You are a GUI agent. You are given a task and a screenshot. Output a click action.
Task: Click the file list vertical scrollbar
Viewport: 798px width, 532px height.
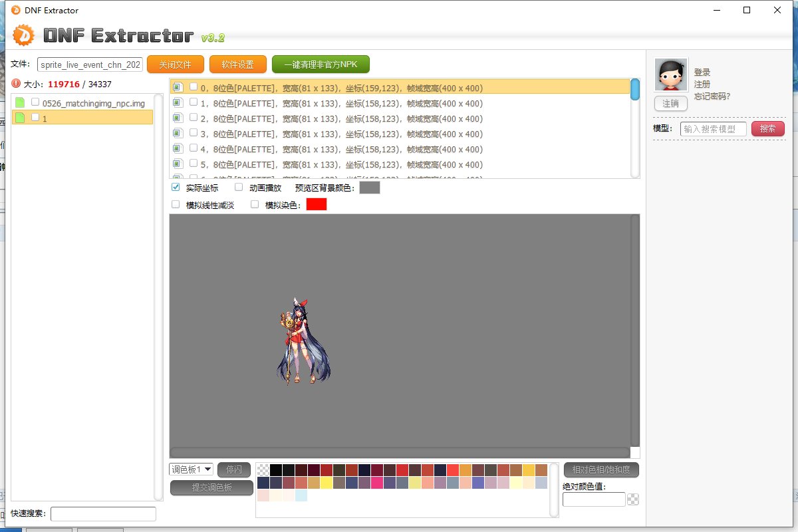coord(158,297)
